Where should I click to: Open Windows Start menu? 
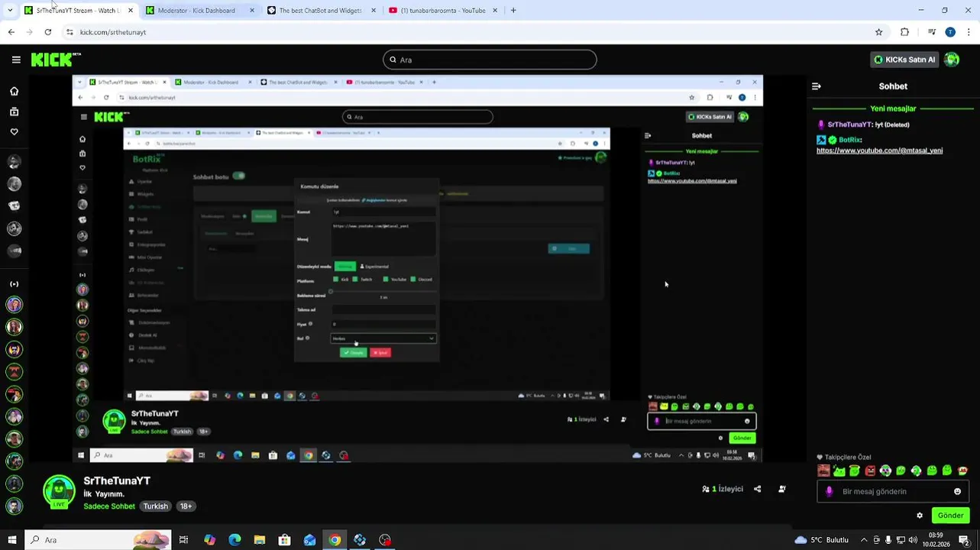coord(11,540)
